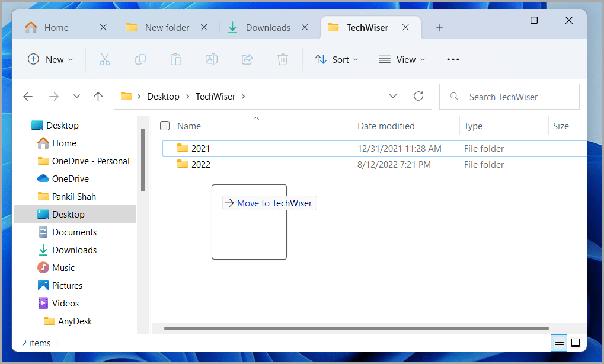Click the Share icon in toolbar

click(x=247, y=59)
